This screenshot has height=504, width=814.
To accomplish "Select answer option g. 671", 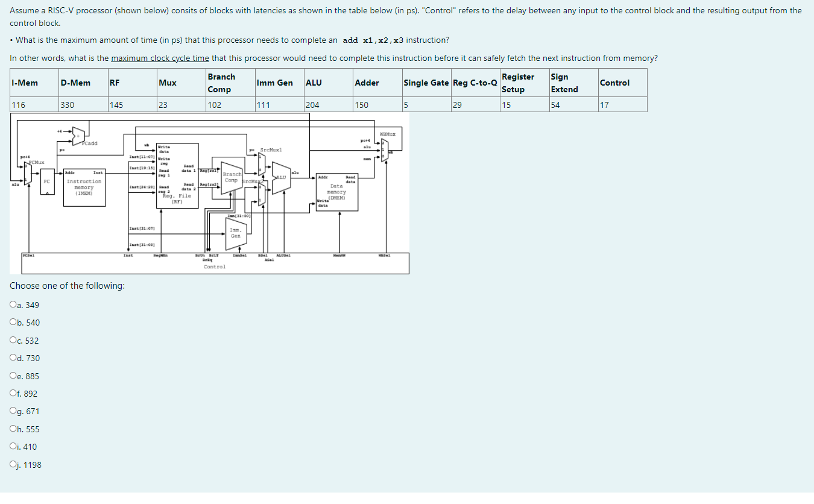I will tap(13, 411).
